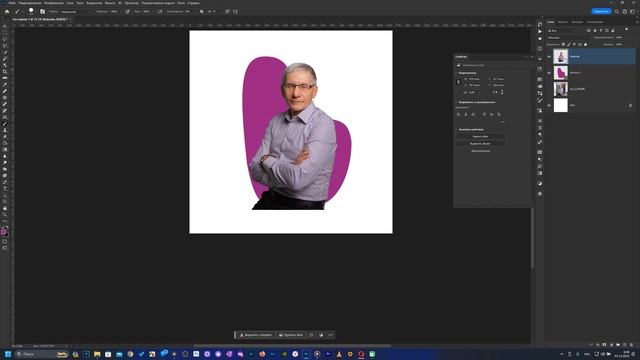Click Удалить фон in Properties quick actions
The image size is (640, 360).
pyautogui.click(x=480, y=136)
